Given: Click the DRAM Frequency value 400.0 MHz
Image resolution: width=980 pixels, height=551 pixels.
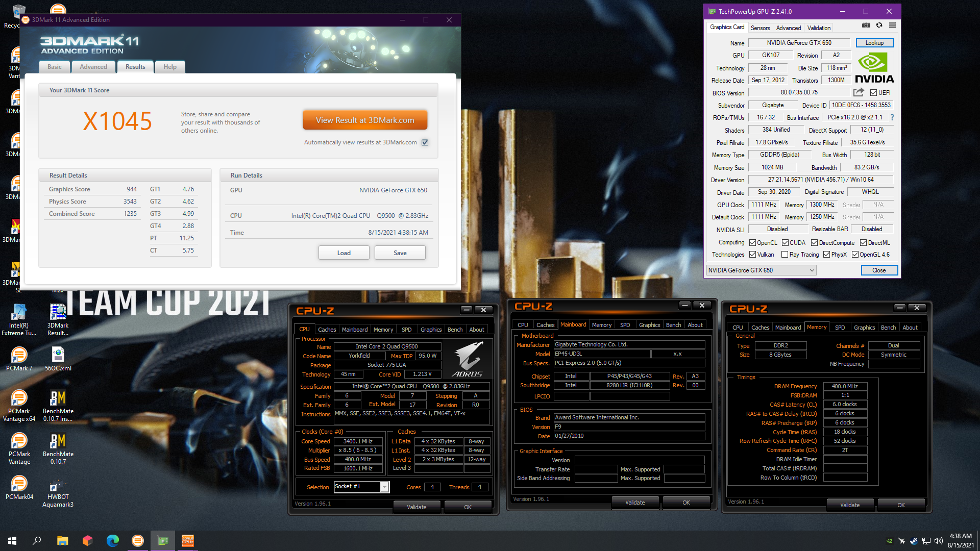Looking at the screenshot, I should (845, 386).
